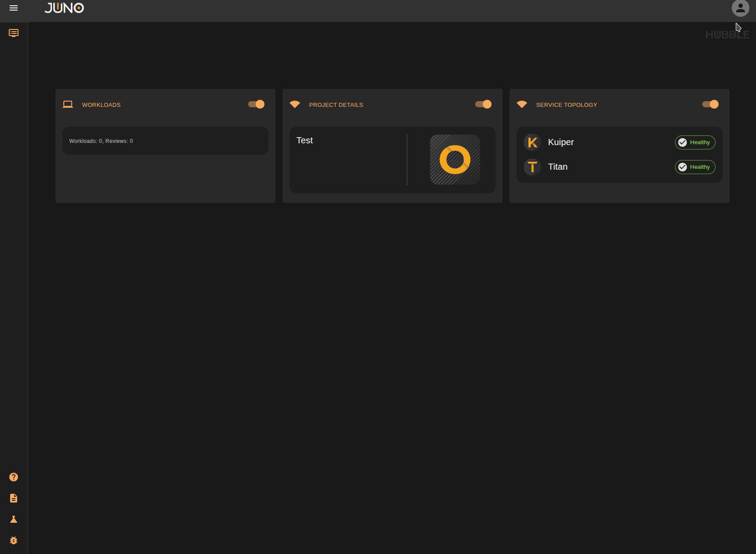756x554 pixels.
Task: Click the document/docs icon in sidebar
Action: [14, 498]
